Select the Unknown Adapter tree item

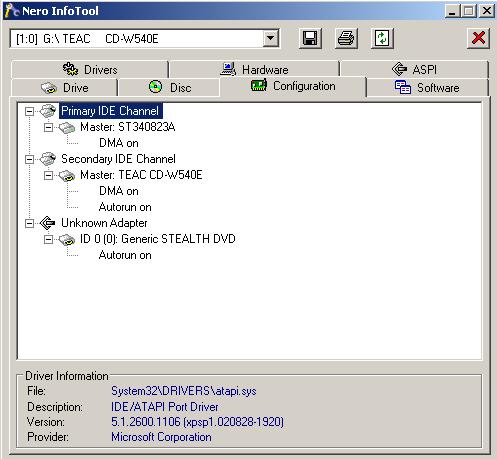tap(104, 223)
